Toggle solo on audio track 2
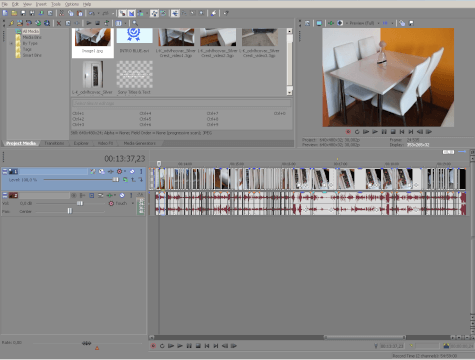 (x=131, y=195)
